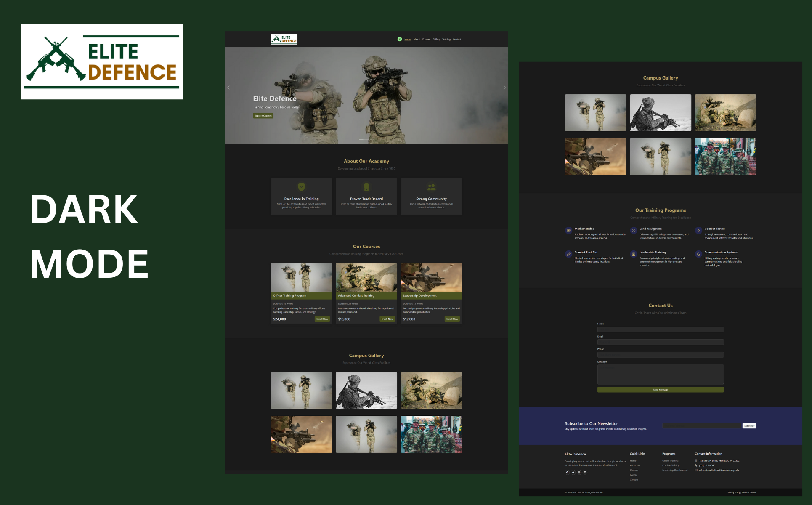Click the Combat First Aid bandage icon
The image size is (812, 505).
pos(568,254)
